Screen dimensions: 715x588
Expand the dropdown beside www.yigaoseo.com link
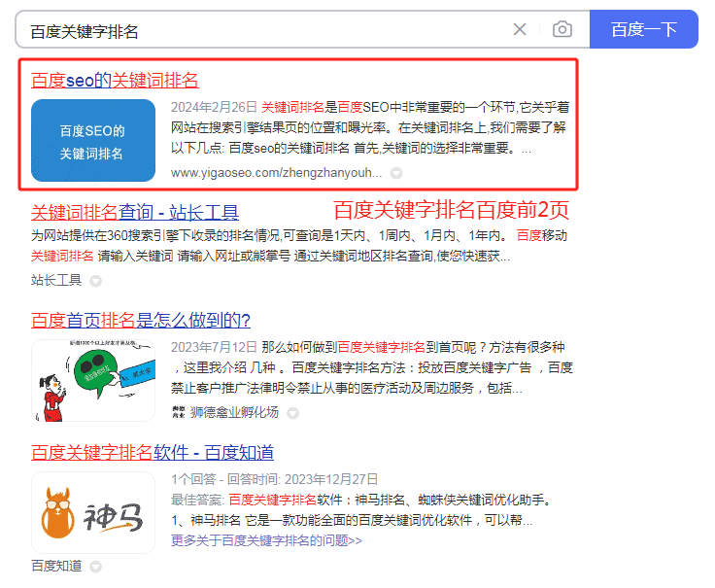pos(396,173)
